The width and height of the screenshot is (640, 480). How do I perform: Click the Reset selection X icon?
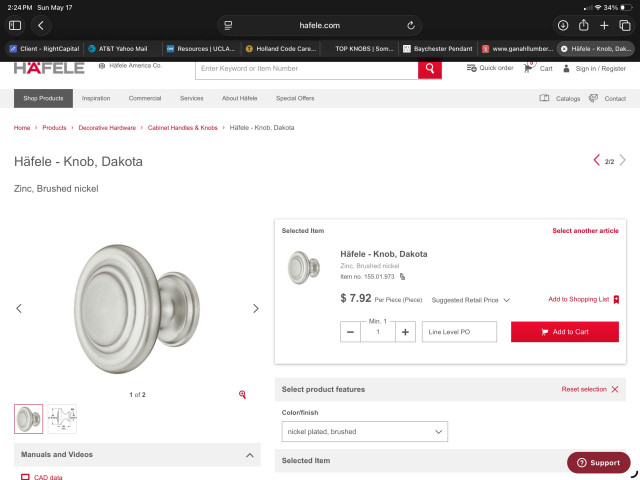615,389
